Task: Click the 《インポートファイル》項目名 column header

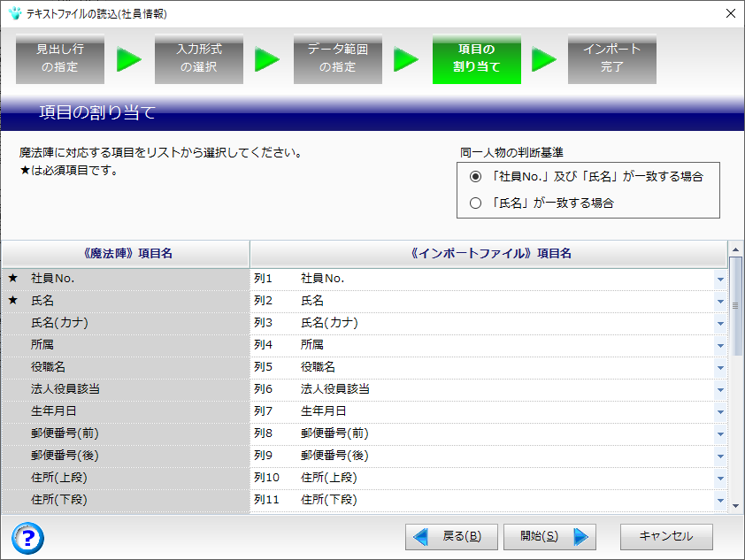Action: point(489,254)
